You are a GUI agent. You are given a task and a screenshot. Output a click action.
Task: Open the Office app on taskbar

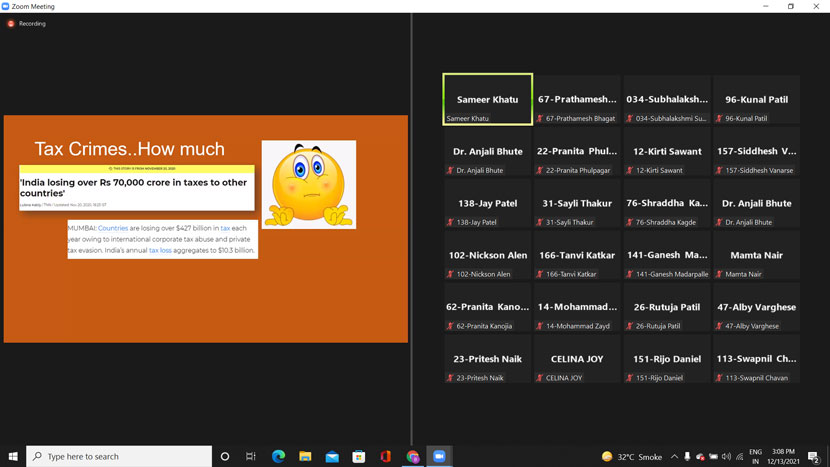pos(385,456)
